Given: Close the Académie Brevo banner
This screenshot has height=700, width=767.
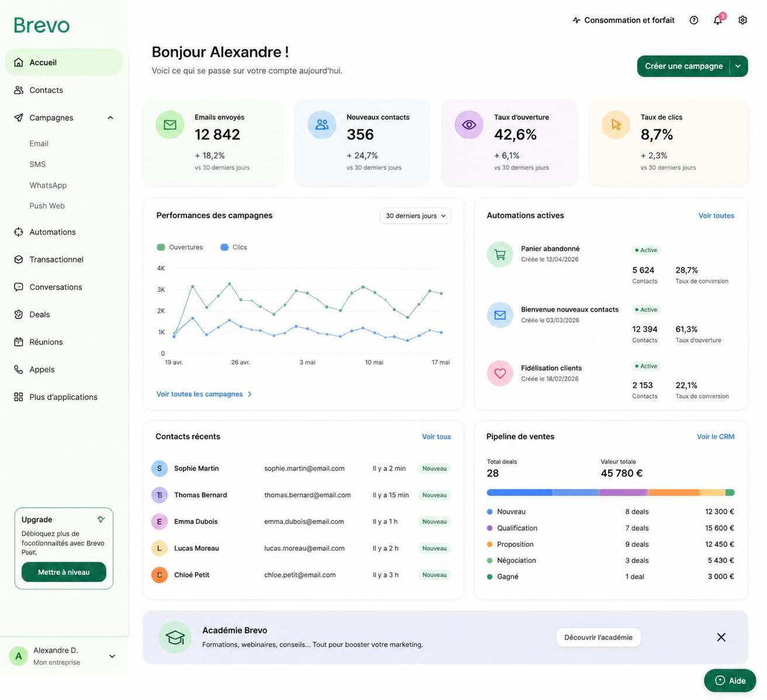Looking at the screenshot, I should coord(721,637).
